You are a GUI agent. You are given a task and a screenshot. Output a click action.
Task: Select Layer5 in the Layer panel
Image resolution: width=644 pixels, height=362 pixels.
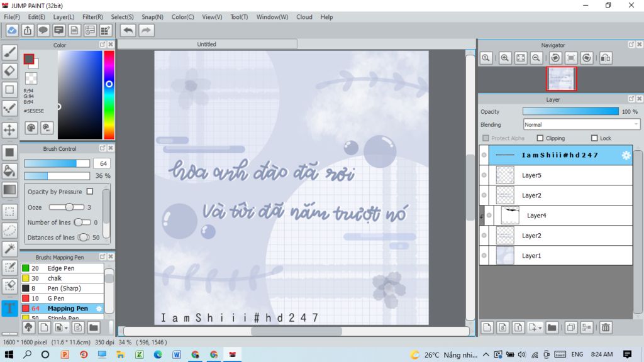556,175
